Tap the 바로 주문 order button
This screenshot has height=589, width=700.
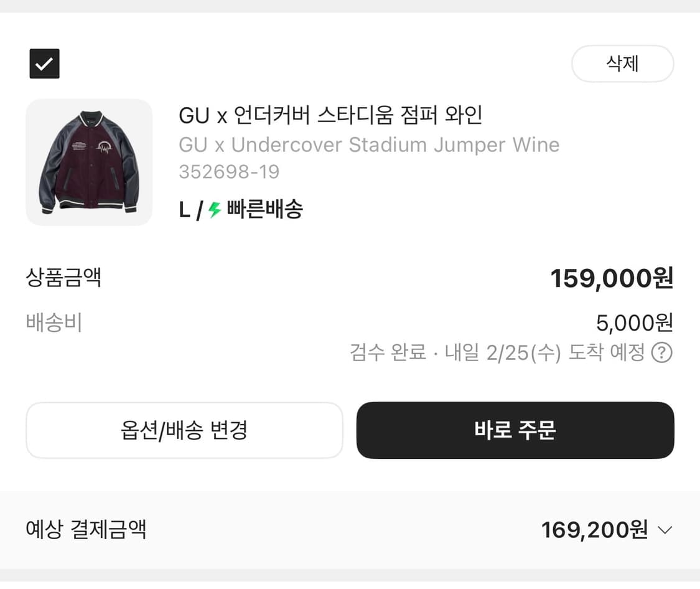click(x=515, y=430)
